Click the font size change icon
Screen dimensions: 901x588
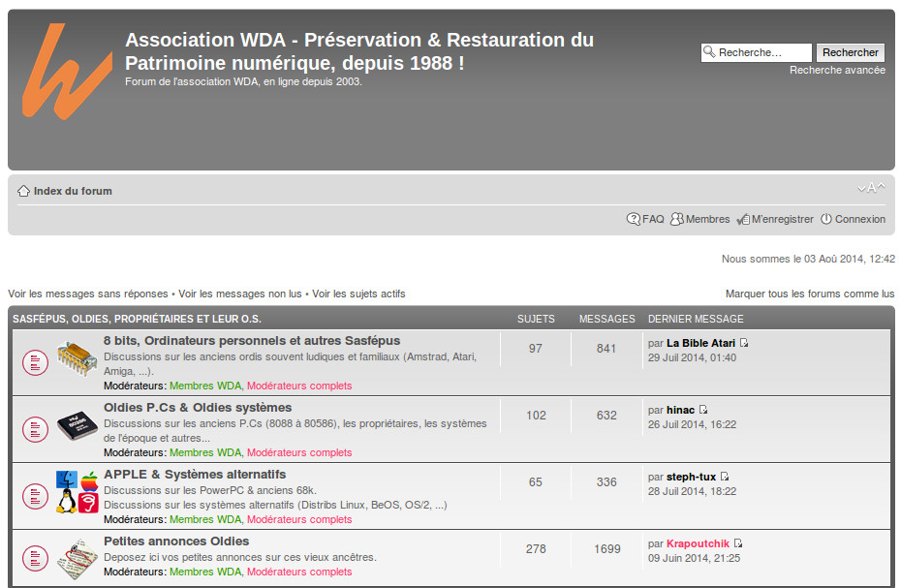871,188
